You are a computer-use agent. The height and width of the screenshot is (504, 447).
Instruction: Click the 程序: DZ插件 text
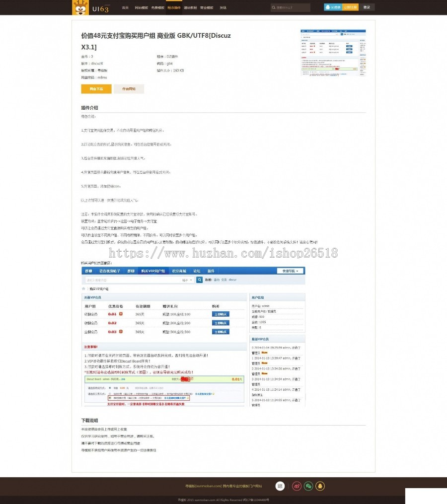point(167,57)
